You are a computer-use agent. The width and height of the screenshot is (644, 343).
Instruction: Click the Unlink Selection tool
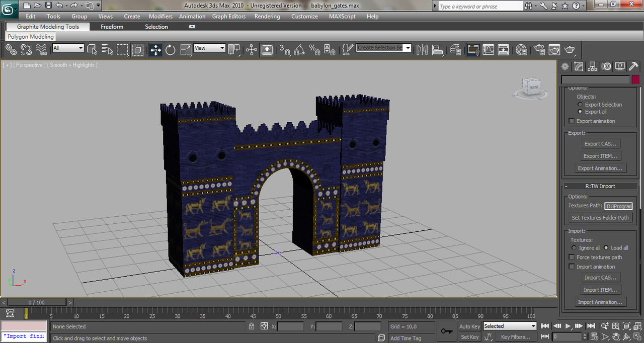[x=26, y=49]
